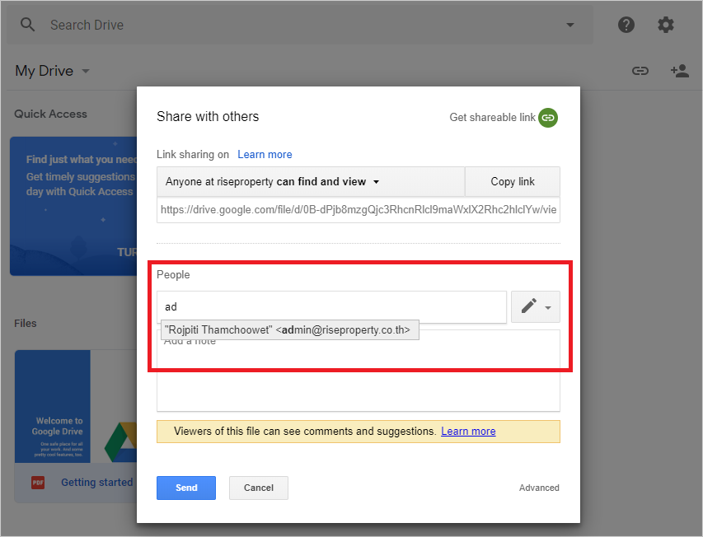Click the blue Send button
703x537 pixels.
pos(186,488)
